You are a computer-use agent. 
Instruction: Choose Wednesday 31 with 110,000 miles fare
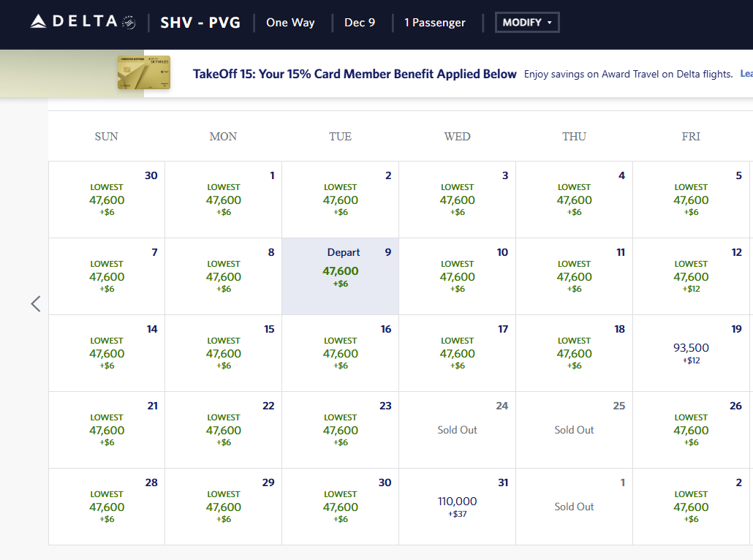click(457, 507)
